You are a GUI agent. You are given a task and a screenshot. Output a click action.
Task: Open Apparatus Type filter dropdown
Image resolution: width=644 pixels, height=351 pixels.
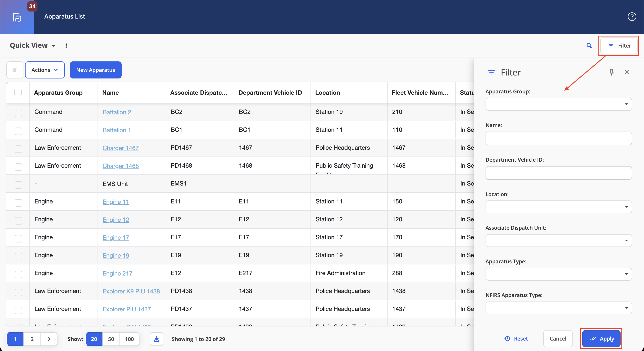click(559, 274)
